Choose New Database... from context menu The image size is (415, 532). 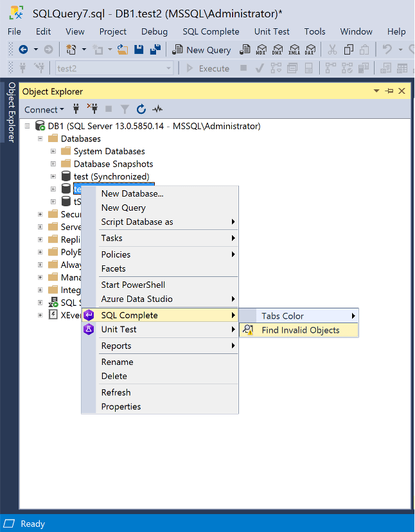tap(160, 194)
